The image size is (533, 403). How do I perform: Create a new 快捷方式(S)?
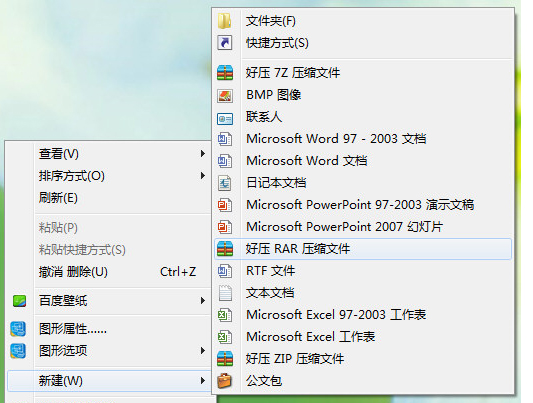point(363,43)
